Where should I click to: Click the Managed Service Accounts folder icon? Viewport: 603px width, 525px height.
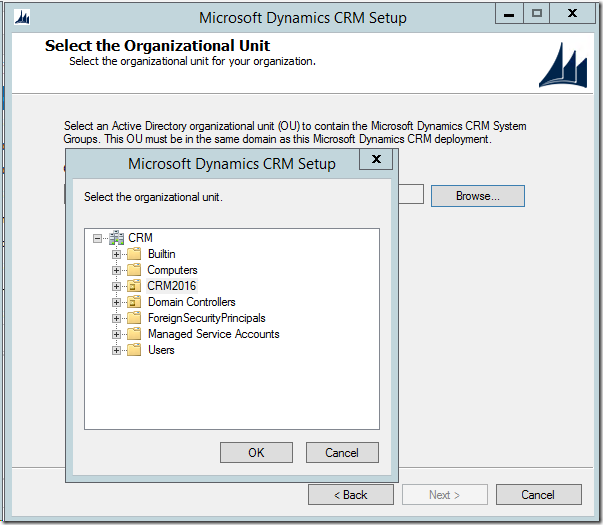point(134,334)
